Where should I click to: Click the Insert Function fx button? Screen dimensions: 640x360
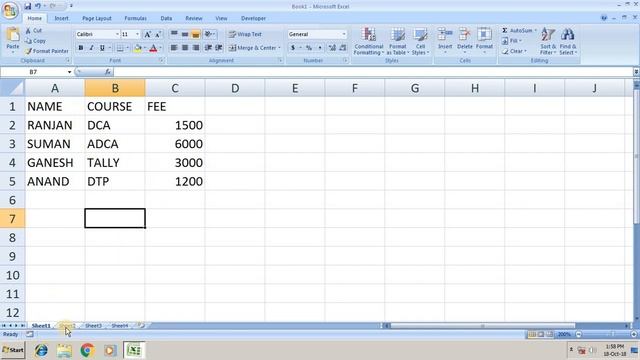pos(108,72)
